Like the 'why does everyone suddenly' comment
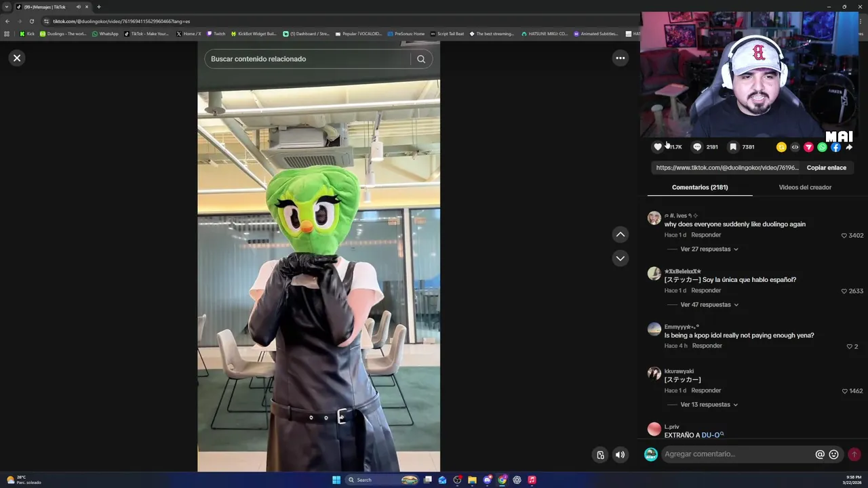Screen dimensions: 868x488 (x=844, y=235)
